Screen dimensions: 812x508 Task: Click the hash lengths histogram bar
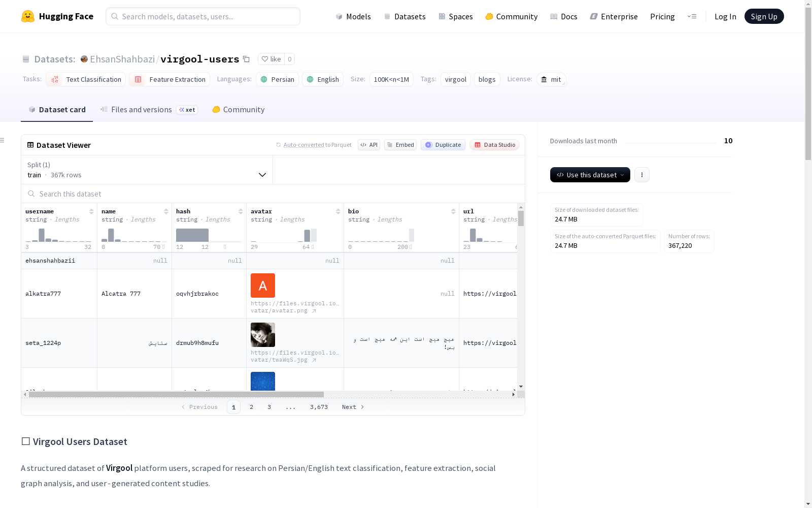tap(192, 235)
